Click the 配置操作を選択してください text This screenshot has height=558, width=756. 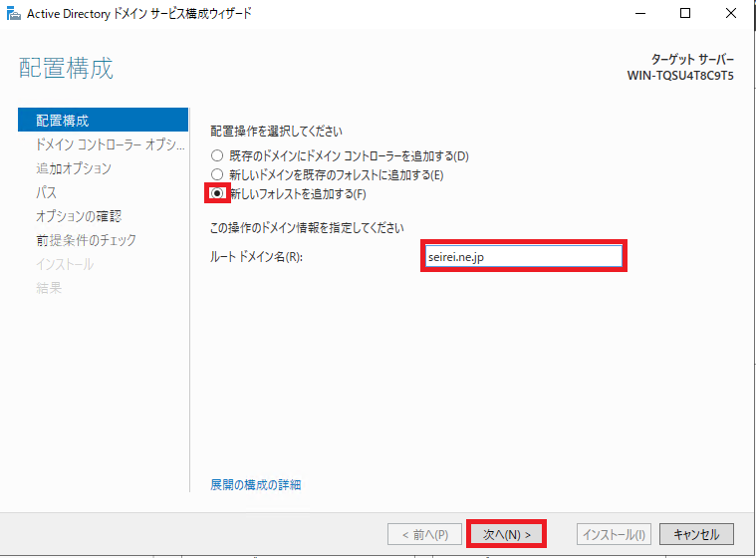(x=276, y=132)
